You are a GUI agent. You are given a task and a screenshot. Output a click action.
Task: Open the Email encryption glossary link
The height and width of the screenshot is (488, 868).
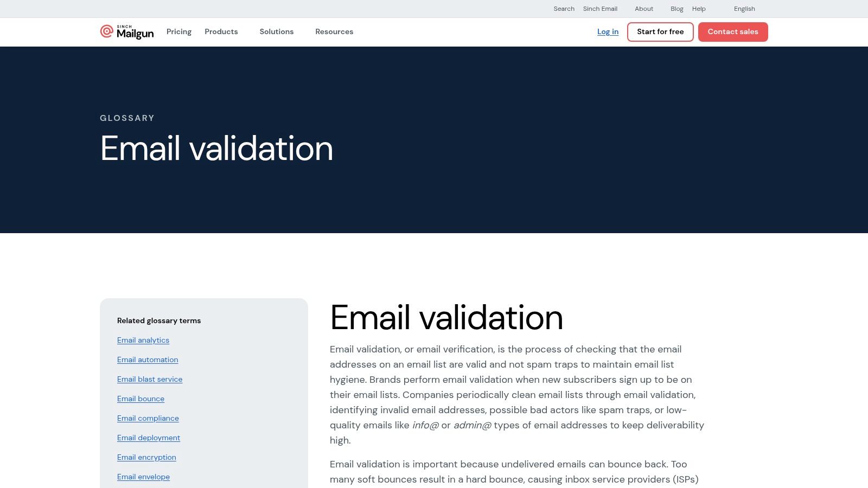146,458
